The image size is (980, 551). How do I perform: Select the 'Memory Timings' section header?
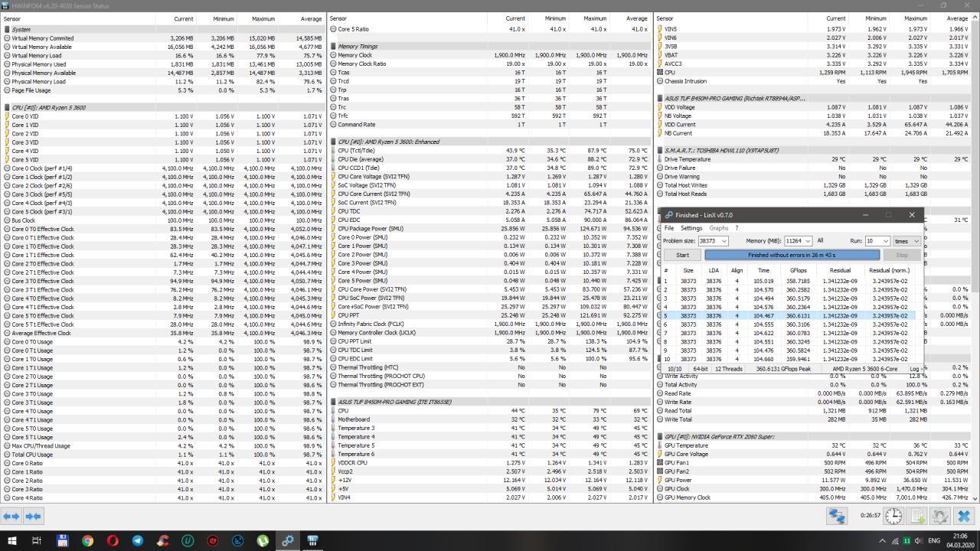[490, 47]
